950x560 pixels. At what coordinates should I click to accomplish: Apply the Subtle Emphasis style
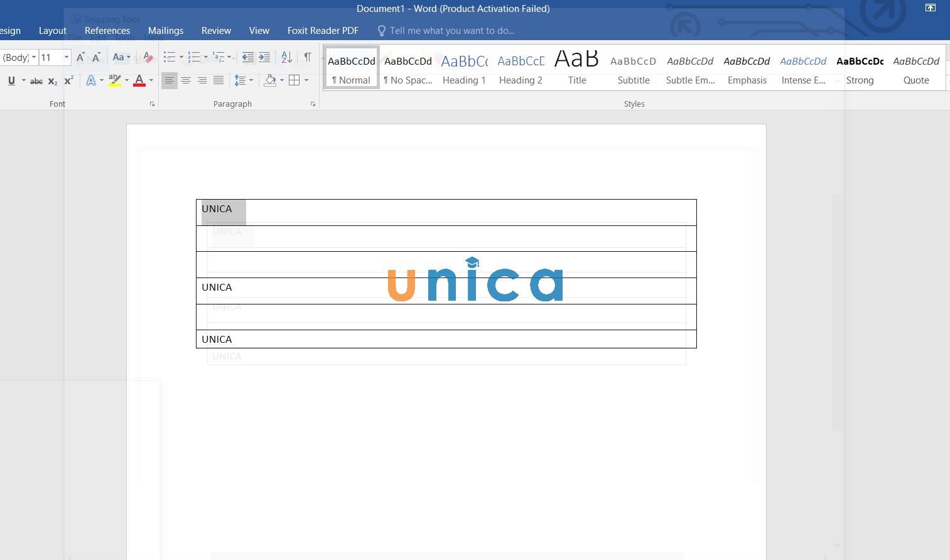tap(690, 68)
